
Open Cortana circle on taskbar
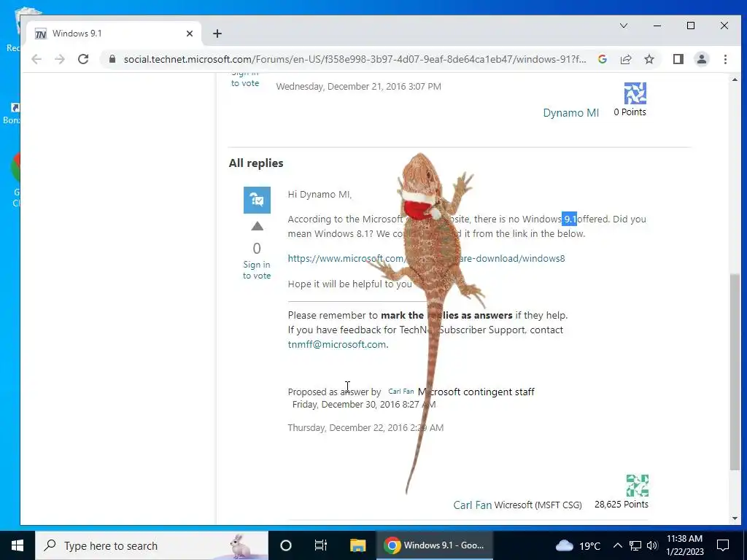285,545
